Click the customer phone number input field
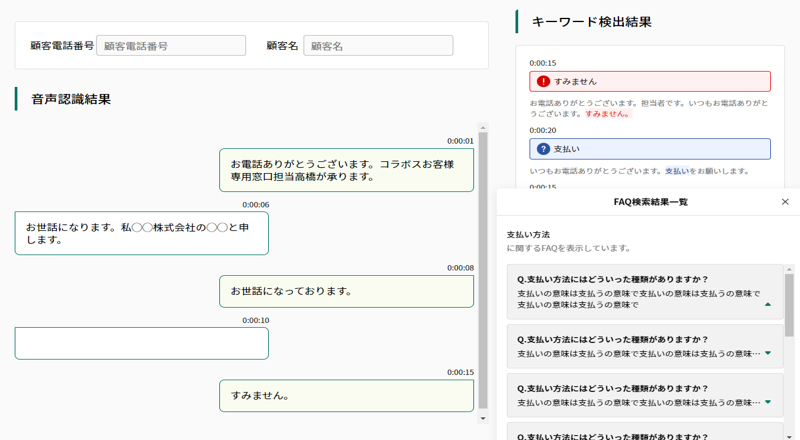 pos(171,45)
